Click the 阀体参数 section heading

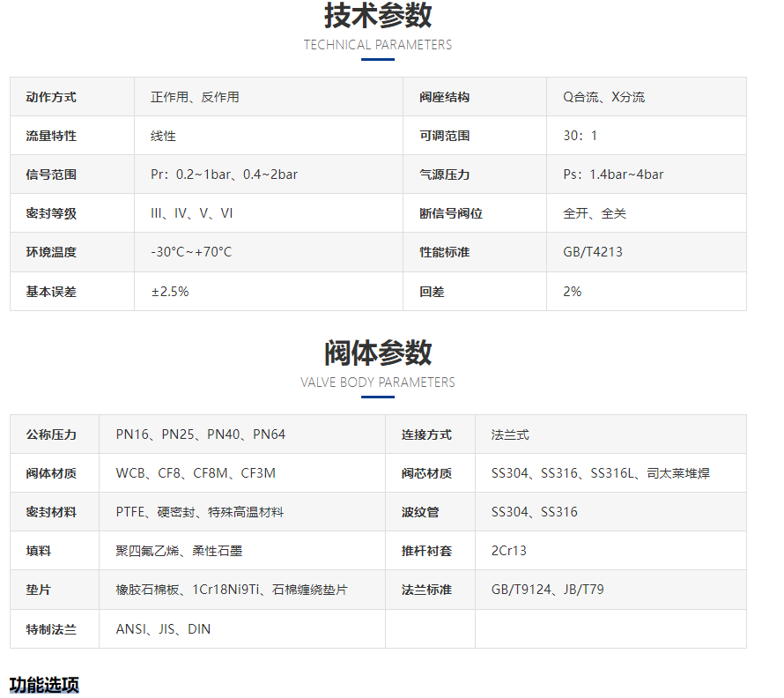(x=378, y=353)
